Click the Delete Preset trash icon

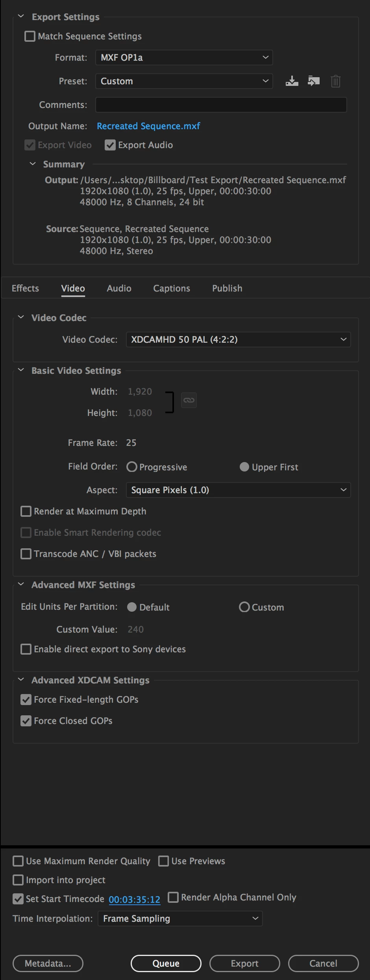335,81
